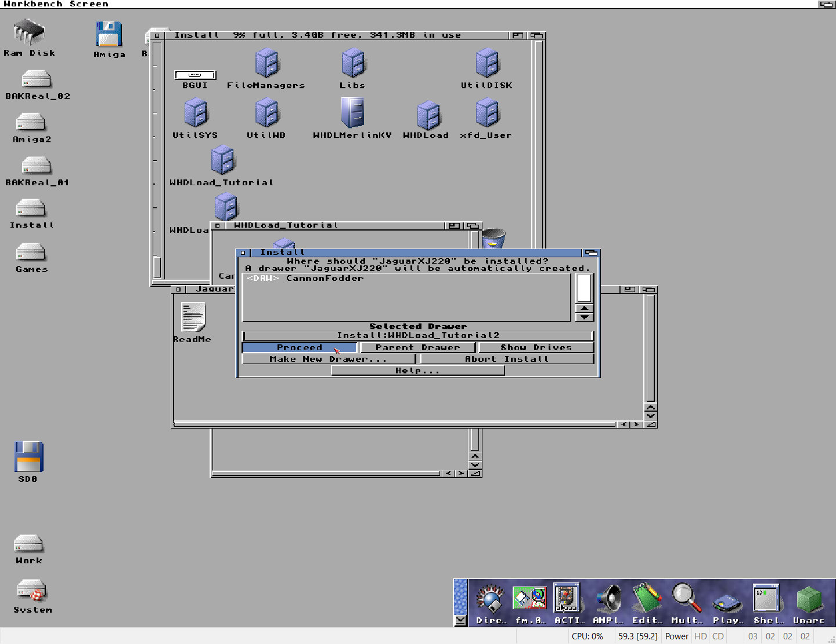Image resolution: width=836 pixels, height=644 pixels.
Task: Click the Jaguar window scroll down arrow
Action: [x=651, y=416]
